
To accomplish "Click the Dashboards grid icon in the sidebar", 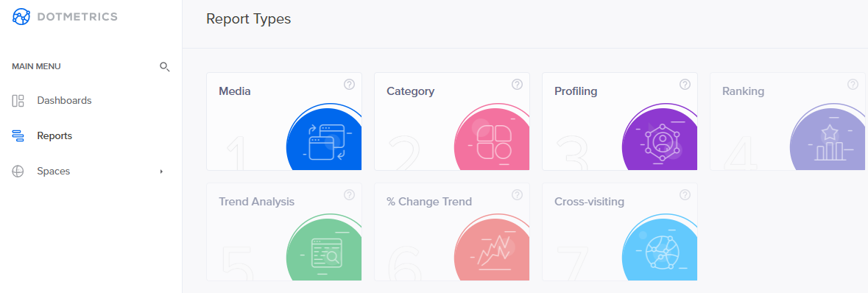I will 18,101.
